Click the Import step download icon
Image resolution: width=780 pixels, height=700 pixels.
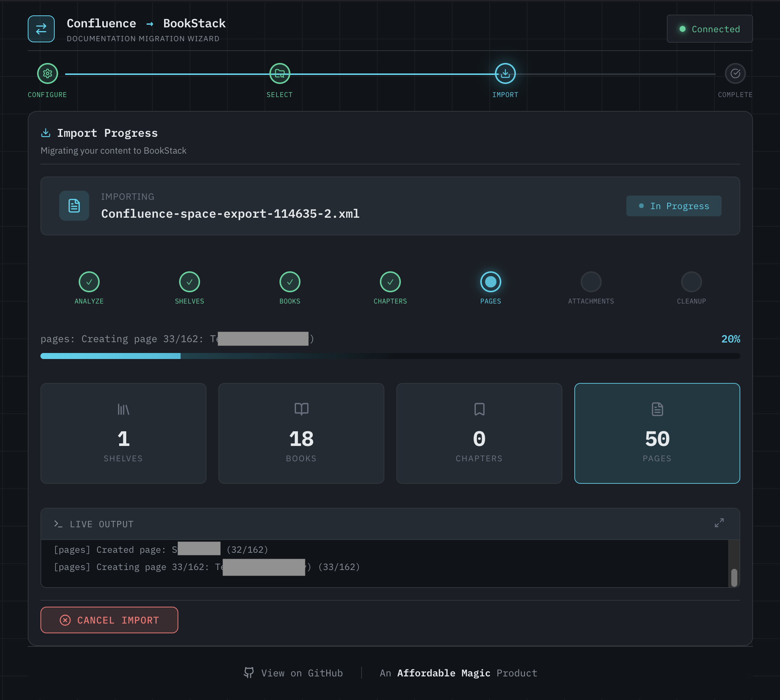pos(505,73)
